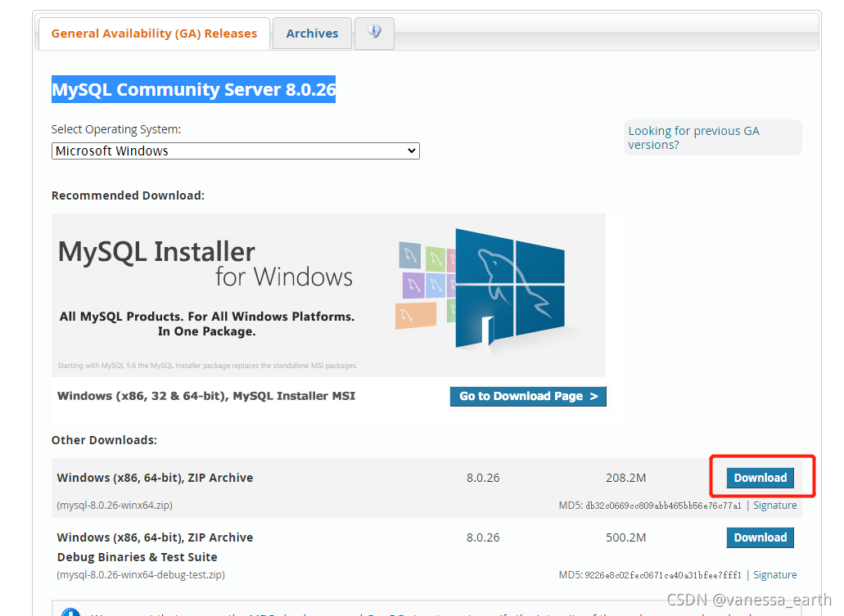Screen dimensions: 844x616
Task: Open the info tab icon
Action: pyautogui.click(x=375, y=33)
